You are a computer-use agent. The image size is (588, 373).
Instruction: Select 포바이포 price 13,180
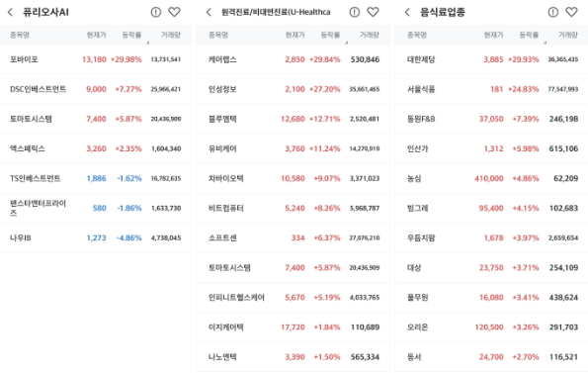tap(94, 59)
